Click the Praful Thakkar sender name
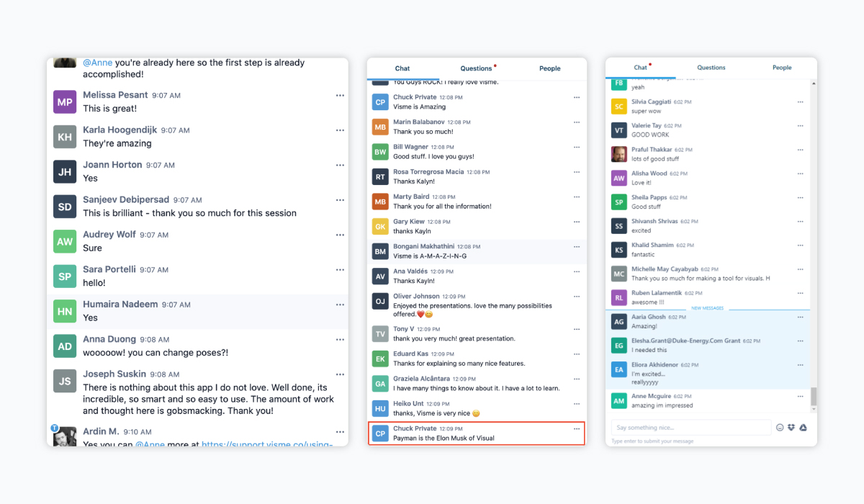 point(651,150)
